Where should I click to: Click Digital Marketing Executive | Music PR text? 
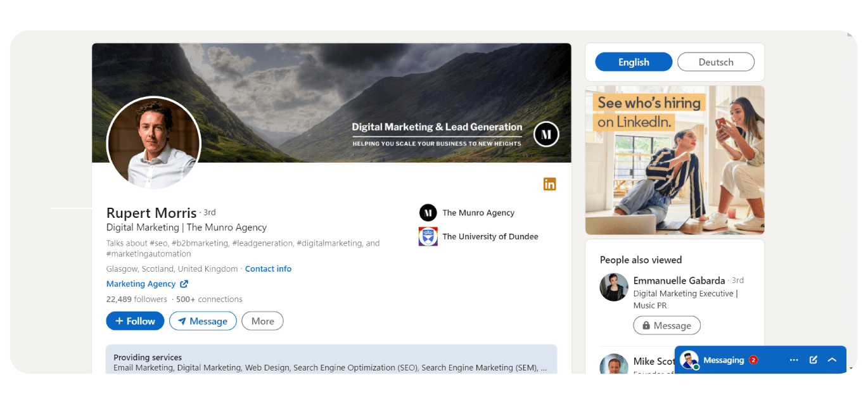pyautogui.click(x=686, y=300)
